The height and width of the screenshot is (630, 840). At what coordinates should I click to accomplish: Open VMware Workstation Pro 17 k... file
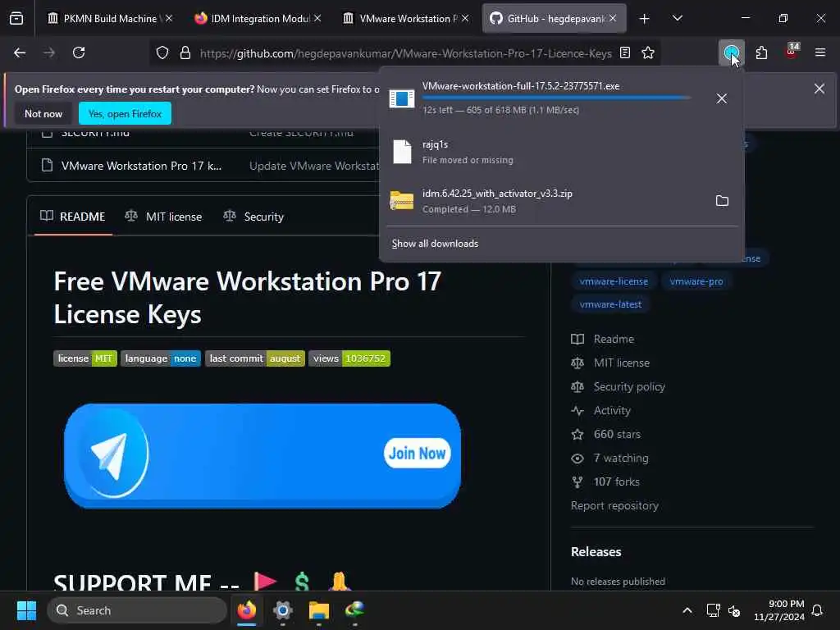click(x=141, y=166)
